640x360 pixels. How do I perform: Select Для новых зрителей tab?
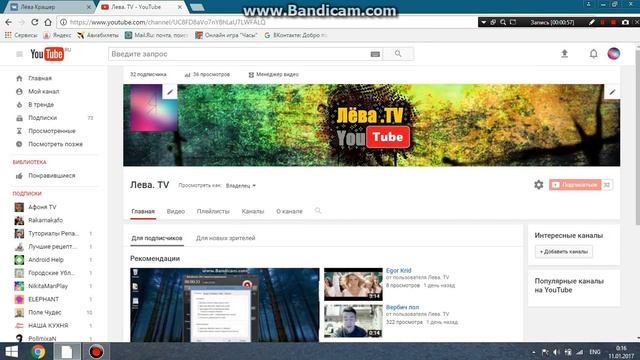pyautogui.click(x=225, y=238)
